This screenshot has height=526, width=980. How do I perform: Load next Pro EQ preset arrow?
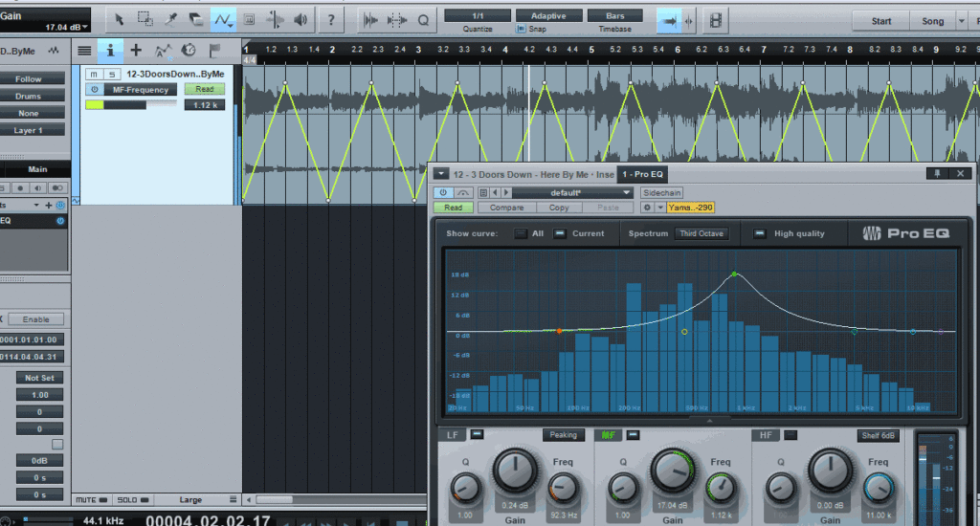tap(506, 192)
